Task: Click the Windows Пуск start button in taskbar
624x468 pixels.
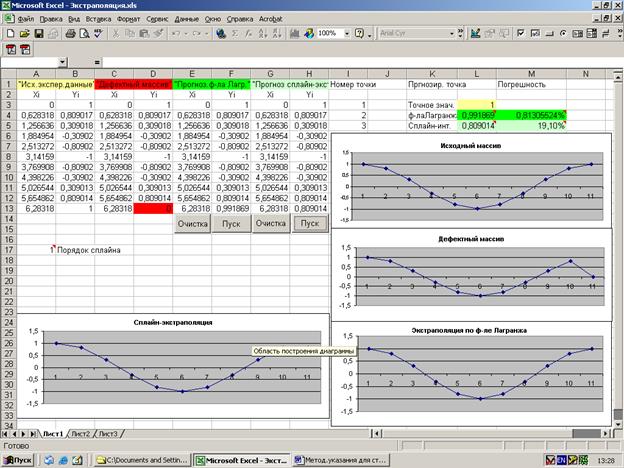Action: click(18, 459)
